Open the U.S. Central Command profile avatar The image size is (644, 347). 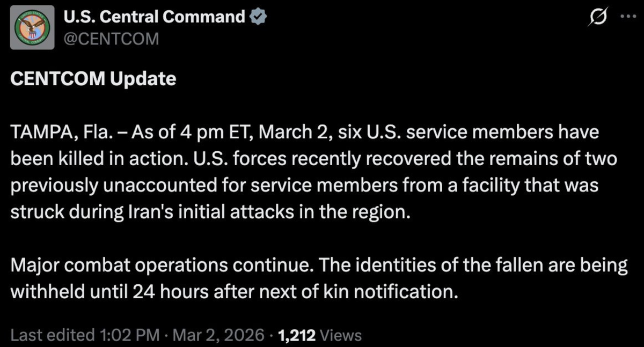click(32, 27)
